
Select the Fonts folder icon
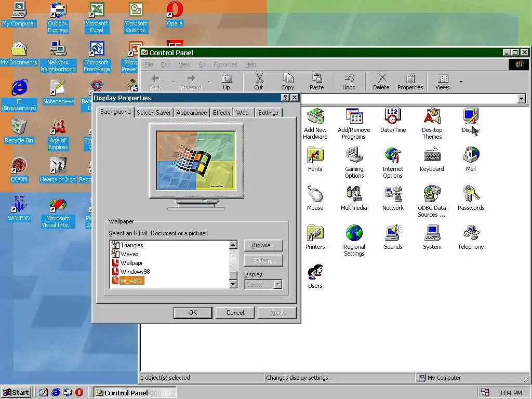(x=315, y=159)
